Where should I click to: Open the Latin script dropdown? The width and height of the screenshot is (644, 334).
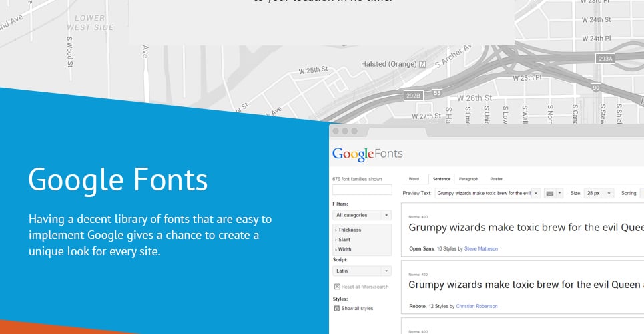[x=362, y=271]
